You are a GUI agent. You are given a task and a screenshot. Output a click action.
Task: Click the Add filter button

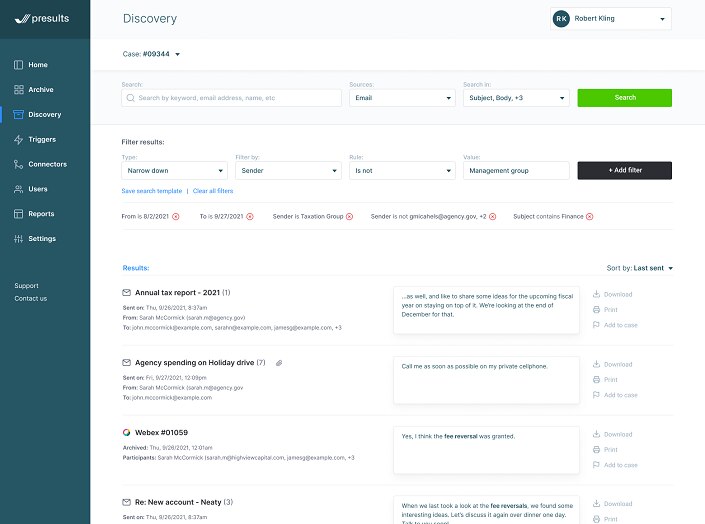[x=624, y=171]
